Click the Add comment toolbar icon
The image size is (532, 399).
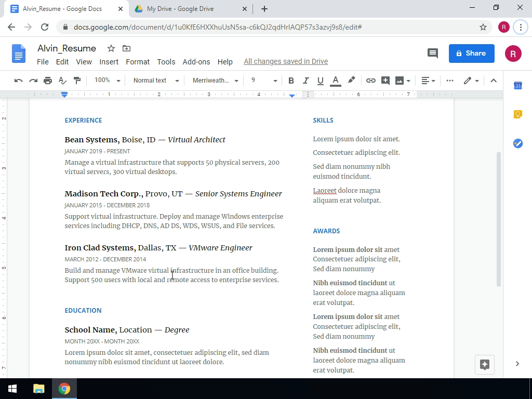point(385,81)
